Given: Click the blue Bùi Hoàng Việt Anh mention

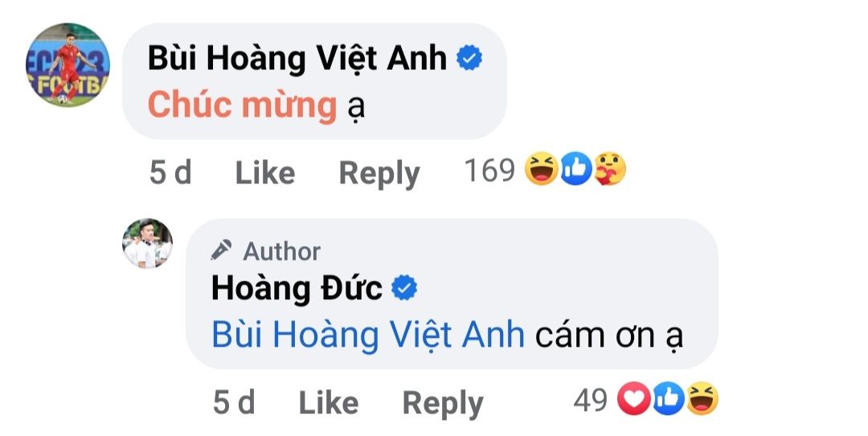Looking at the screenshot, I should click(368, 335).
